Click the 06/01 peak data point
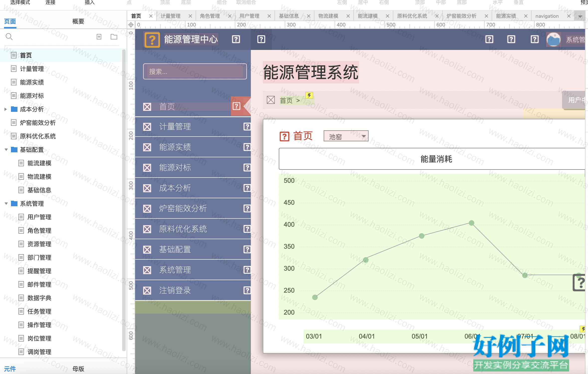Screen dimensions: 588x374 (472, 223)
